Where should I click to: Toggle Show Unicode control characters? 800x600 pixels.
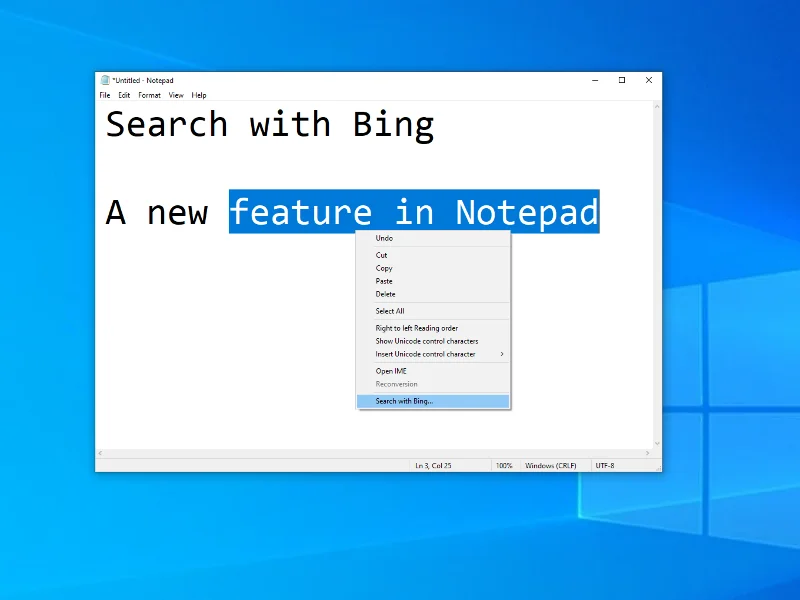(433, 341)
